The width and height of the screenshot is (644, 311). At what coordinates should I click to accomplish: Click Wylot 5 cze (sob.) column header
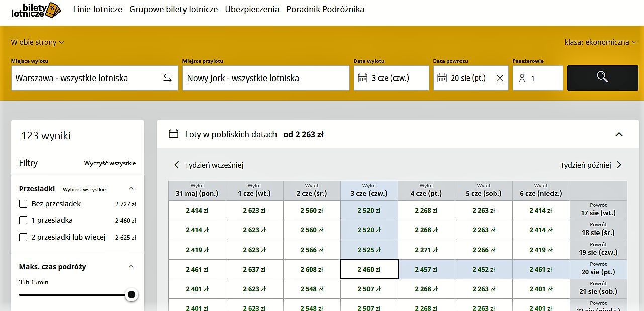pyautogui.click(x=484, y=190)
